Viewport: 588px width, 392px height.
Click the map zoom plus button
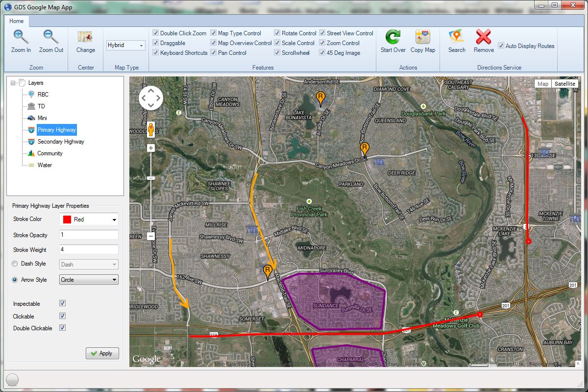point(151,148)
